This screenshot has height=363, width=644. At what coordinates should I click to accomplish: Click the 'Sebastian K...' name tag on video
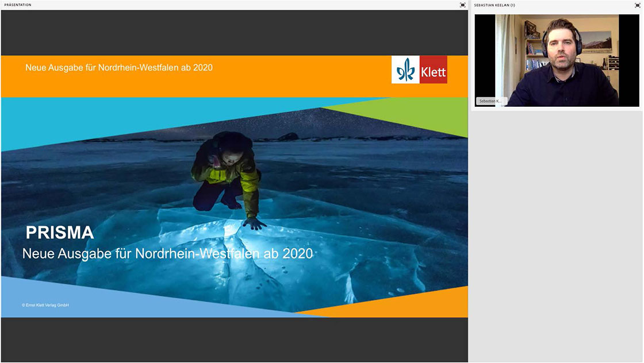490,101
